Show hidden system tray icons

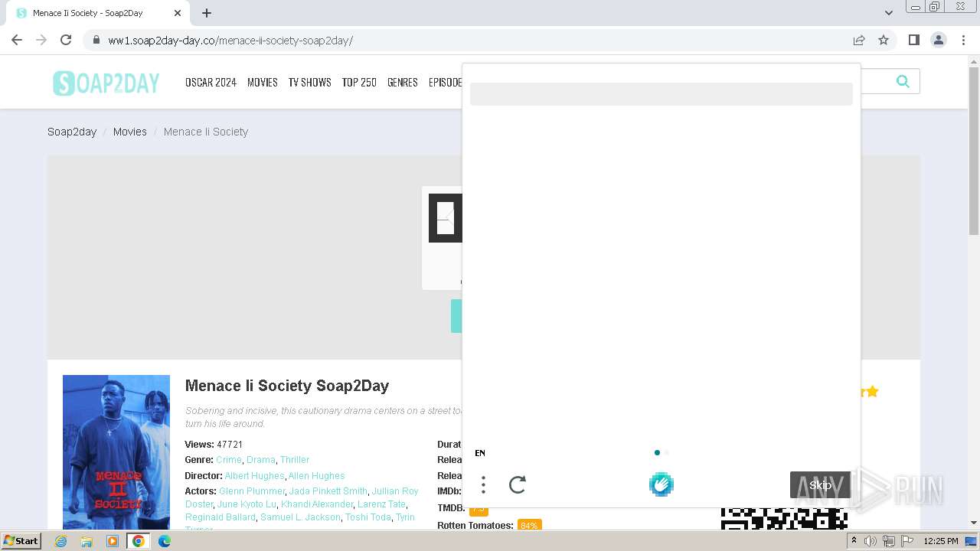tap(854, 541)
